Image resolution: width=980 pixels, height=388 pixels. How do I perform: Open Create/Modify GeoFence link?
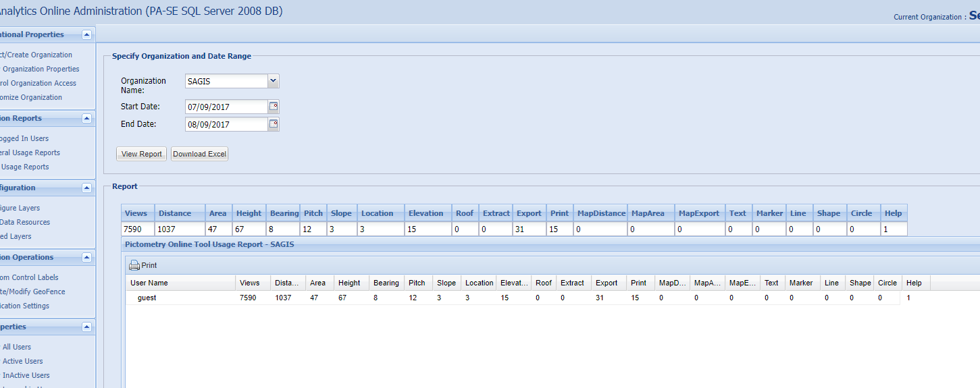click(x=32, y=292)
